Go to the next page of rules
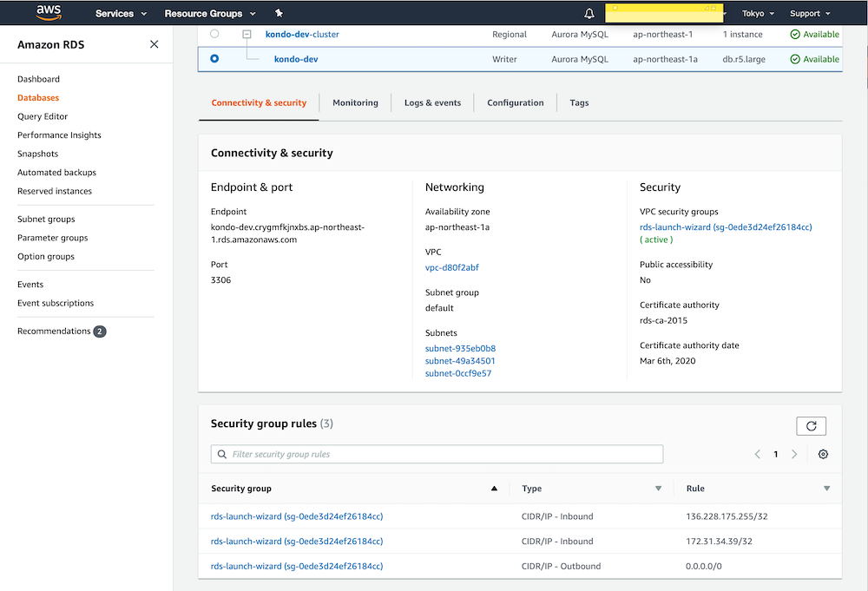Image resolution: width=868 pixels, height=591 pixels. click(794, 453)
